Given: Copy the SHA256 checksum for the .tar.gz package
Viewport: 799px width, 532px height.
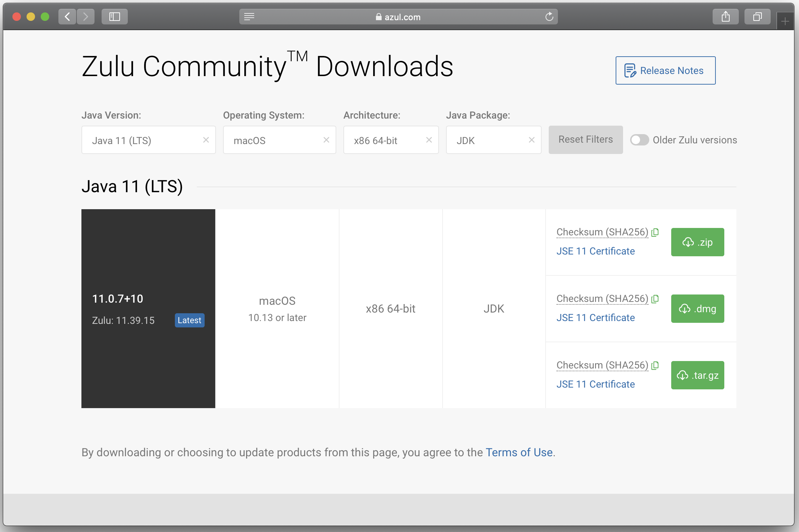Looking at the screenshot, I should click(x=655, y=365).
